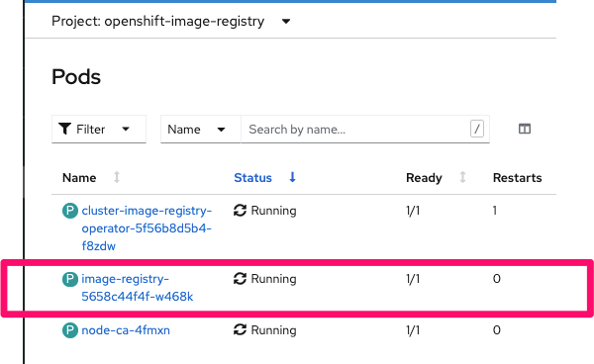
Task: Open the manage columns icon
Action: click(x=525, y=129)
